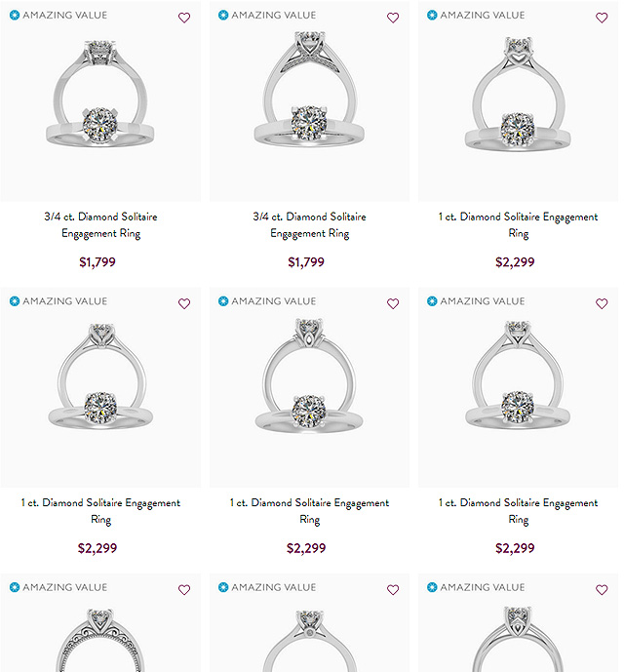Toggle wishlist heart on middle-row right ring
Screen dimensions: 624x672
tap(602, 303)
